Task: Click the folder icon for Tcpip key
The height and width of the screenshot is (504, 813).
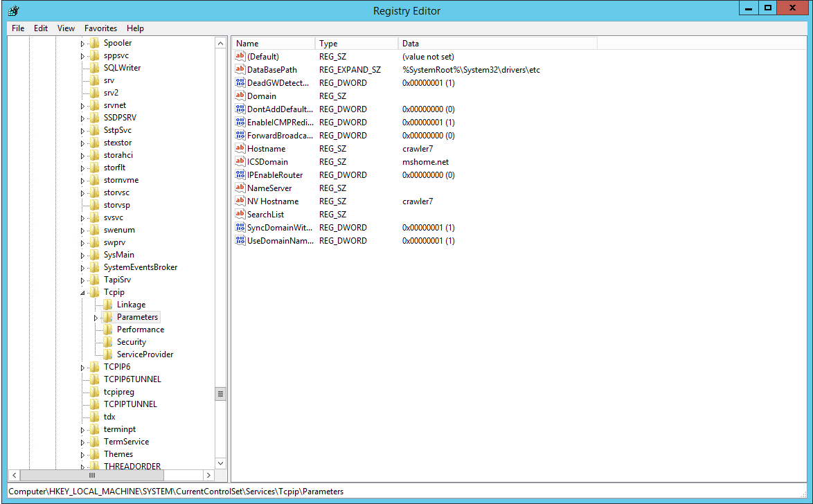Action: [x=95, y=292]
